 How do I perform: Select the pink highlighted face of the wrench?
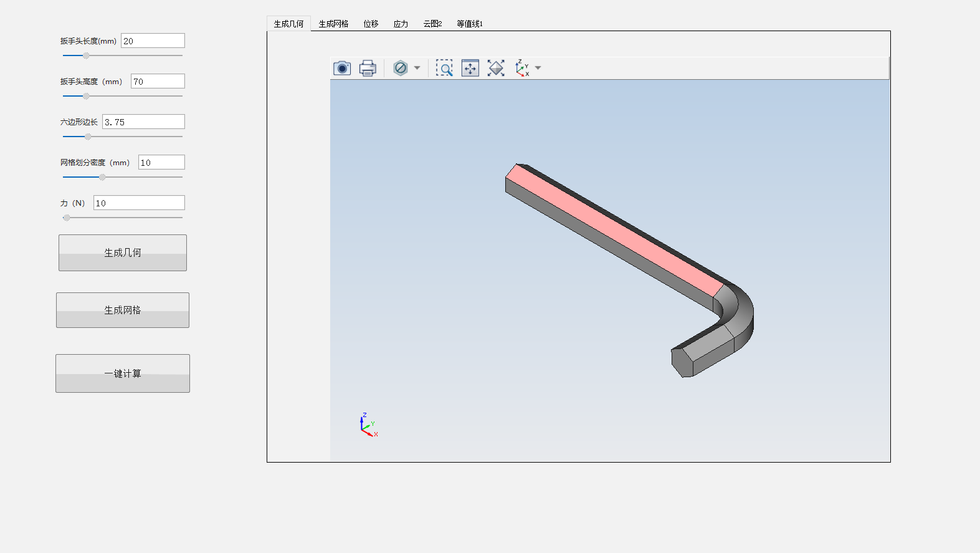point(615,231)
